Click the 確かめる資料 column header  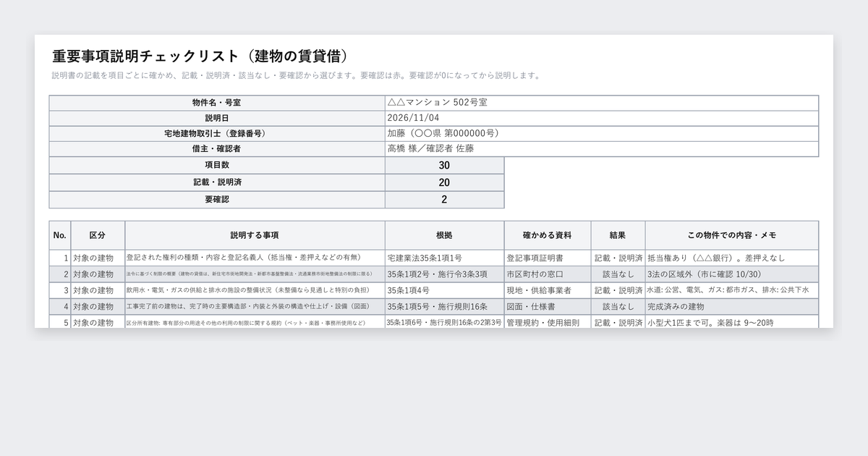(x=548, y=235)
